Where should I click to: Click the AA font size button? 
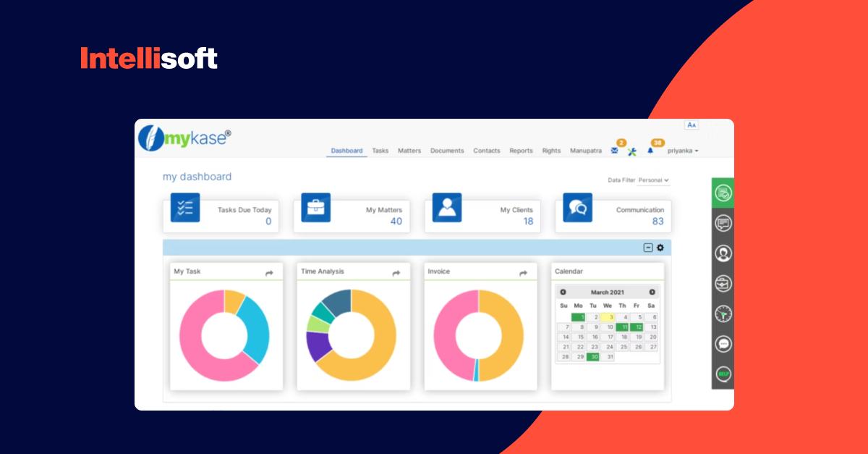coord(692,125)
